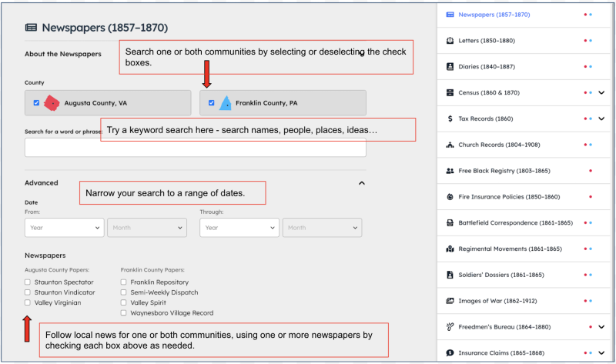Viewport: 616px width, 364px height.
Task: Go to Regimental Movements (1861–1865)
Action: click(x=510, y=249)
